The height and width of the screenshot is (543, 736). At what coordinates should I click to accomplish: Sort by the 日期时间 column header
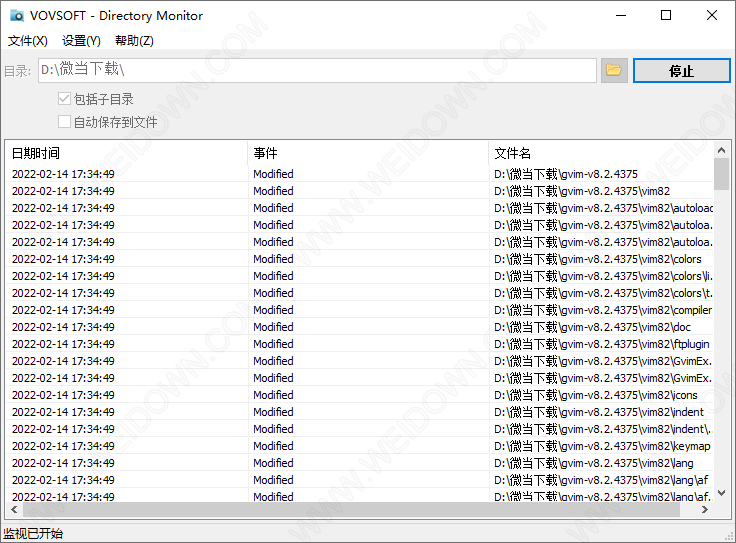(x=126, y=153)
